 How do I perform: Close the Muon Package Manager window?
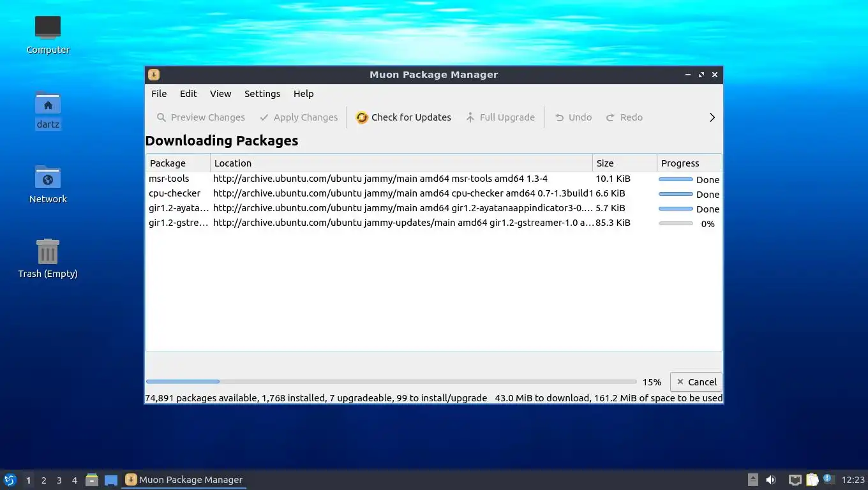click(715, 75)
